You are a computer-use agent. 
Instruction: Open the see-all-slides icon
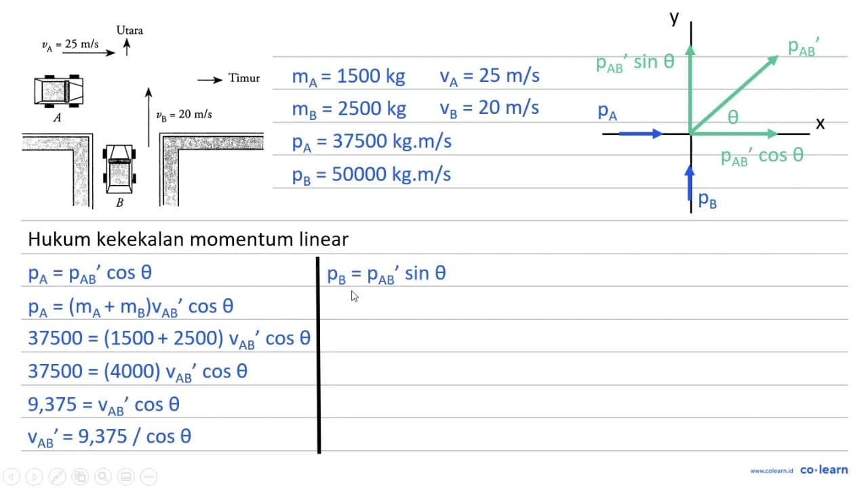80,476
